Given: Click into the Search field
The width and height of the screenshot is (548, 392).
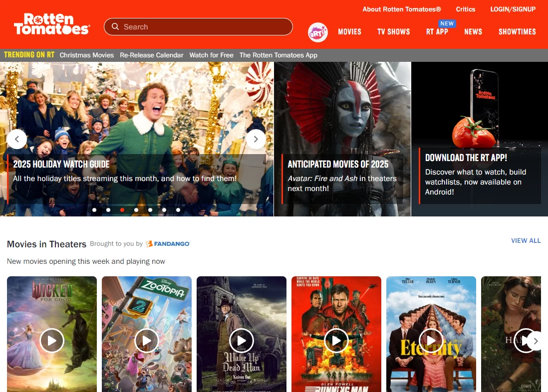Looking at the screenshot, I should pyautogui.click(x=205, y=27).
